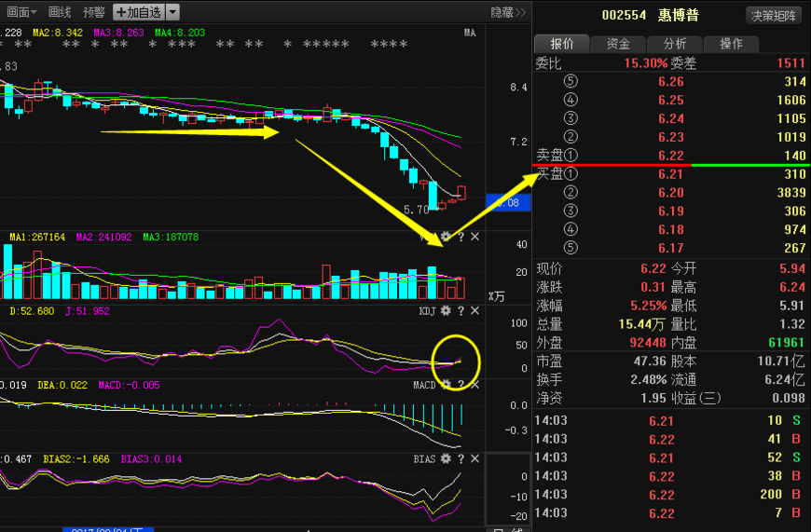811x532 pixels.
Task: Click volume MA1:267164 legend label
Action: [37, 237]
